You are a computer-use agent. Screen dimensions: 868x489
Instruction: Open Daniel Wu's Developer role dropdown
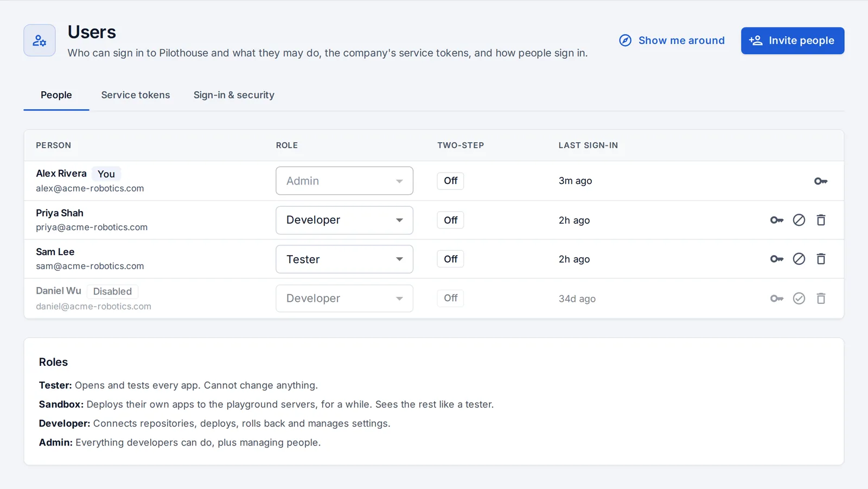coord(344,299)
